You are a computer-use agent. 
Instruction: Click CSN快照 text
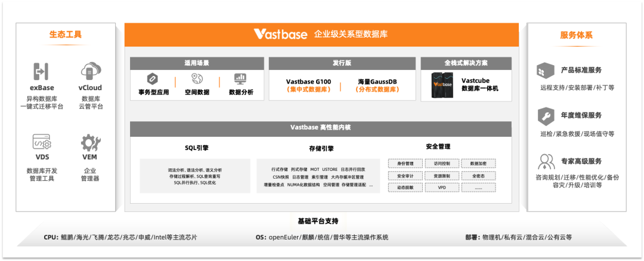point(280,177)
